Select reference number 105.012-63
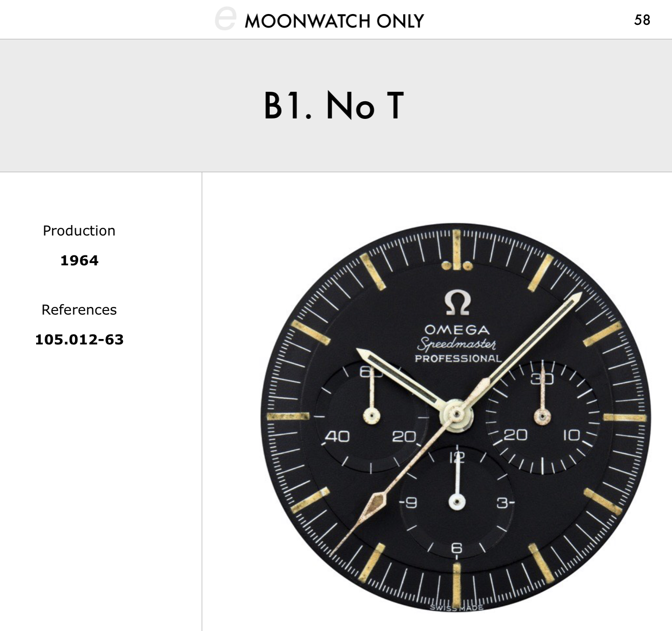The height and width of the screenshot is (631, 672). [79, 339]
